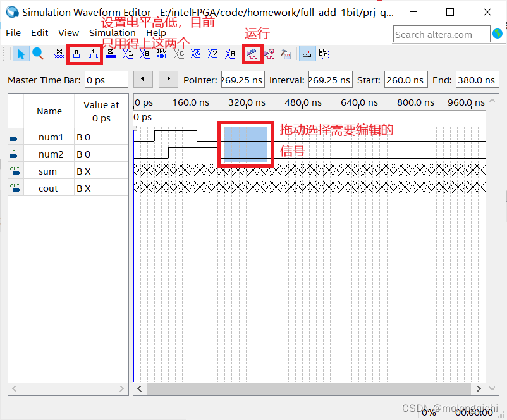Screen dimensions: 507x420
Task: Invert the selected waveform (INV)
Action: pyautogui.click(x=162, y=54)
